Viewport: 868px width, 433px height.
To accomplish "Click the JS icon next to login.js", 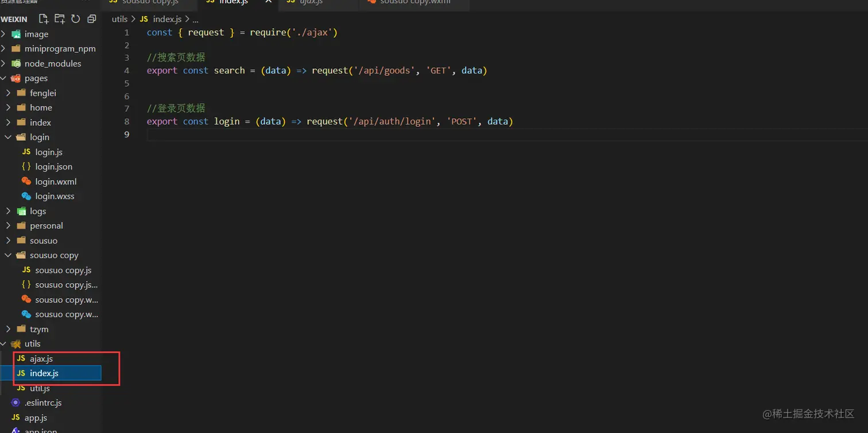I will point(26,152).
